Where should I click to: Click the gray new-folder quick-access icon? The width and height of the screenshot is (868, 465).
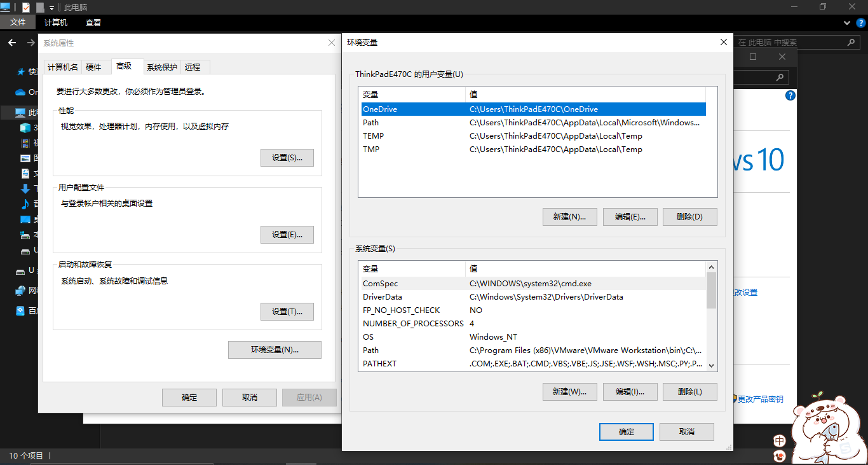tap(40, 7)
